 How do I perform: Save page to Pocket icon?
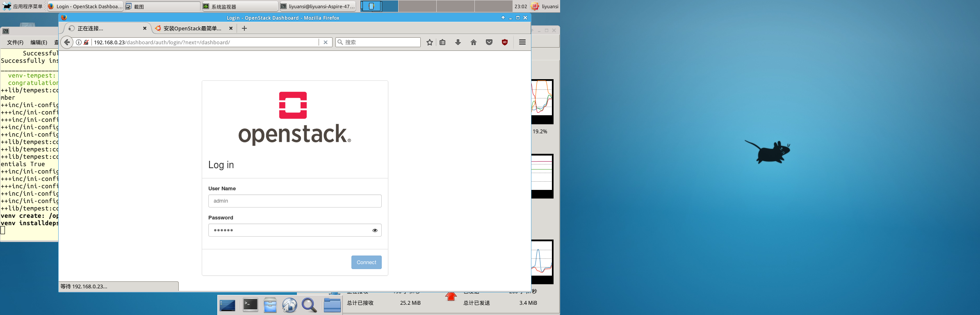click(489, 42)
